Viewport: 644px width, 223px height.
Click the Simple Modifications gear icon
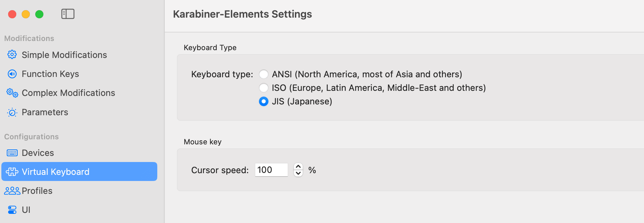(12, 55)
